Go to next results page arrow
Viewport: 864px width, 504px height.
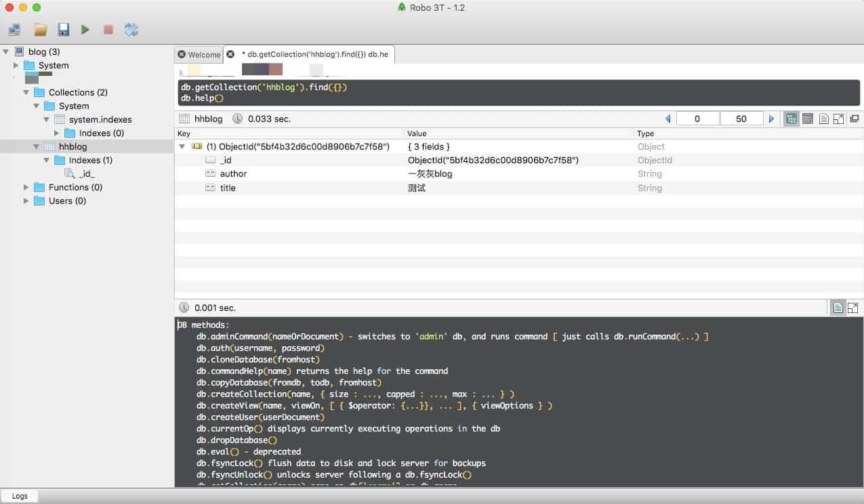(770, 119)
